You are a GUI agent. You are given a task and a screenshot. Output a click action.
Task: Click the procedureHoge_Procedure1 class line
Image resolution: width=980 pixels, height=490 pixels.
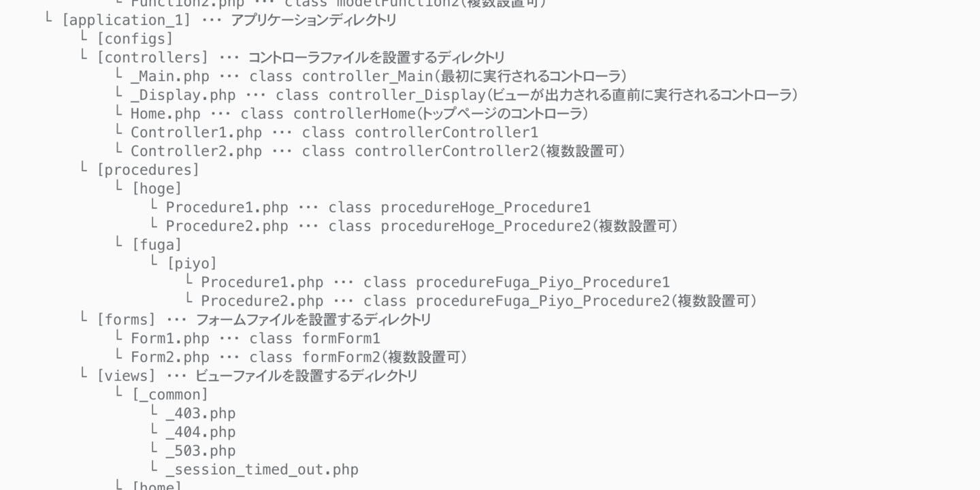tap(485, 207)
